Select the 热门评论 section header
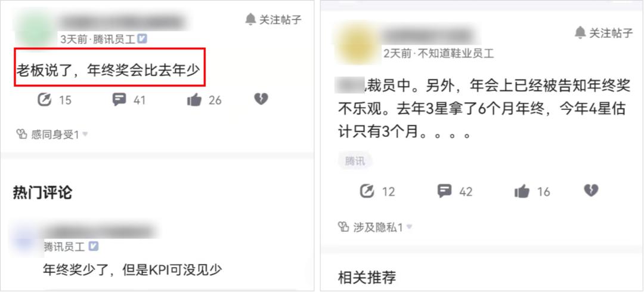 click(x=42, y=192)
